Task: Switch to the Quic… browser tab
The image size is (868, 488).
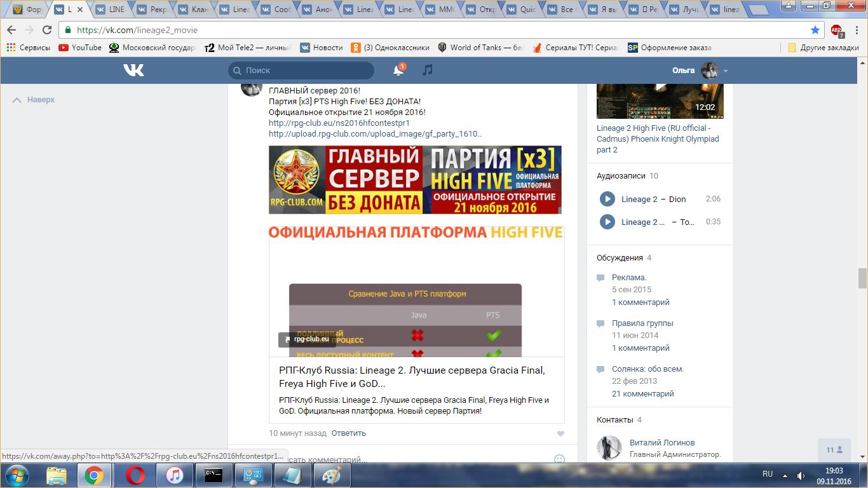Action: point(522,10)
